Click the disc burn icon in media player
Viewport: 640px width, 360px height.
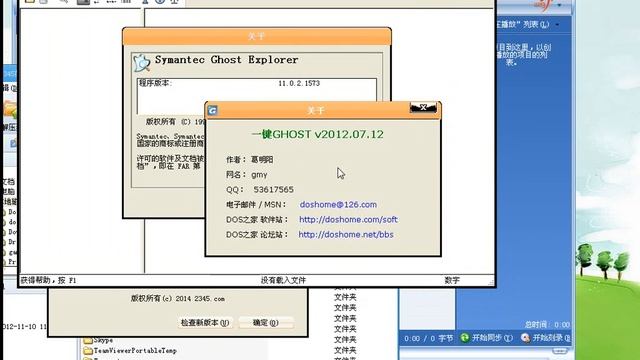(525, 338)
